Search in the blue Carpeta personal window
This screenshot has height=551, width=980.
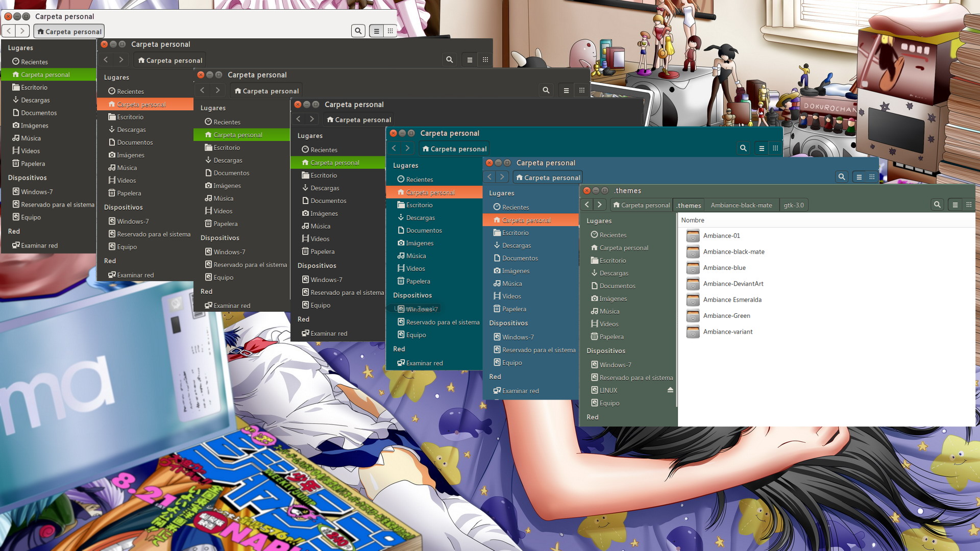coord(842,177)
